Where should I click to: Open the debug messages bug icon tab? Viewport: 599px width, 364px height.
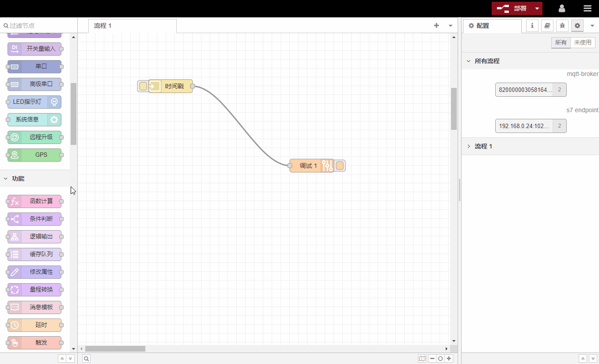coord(562,26)
